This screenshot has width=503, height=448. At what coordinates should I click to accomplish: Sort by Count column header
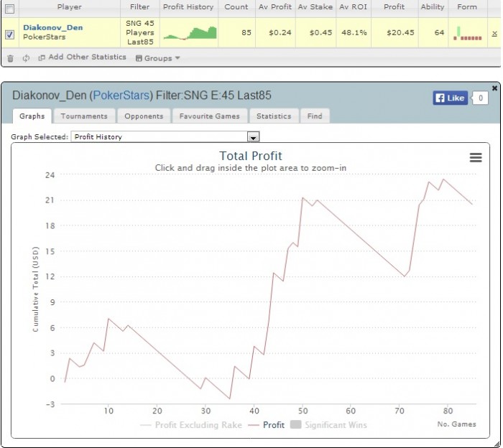click(x=236, y=6)
